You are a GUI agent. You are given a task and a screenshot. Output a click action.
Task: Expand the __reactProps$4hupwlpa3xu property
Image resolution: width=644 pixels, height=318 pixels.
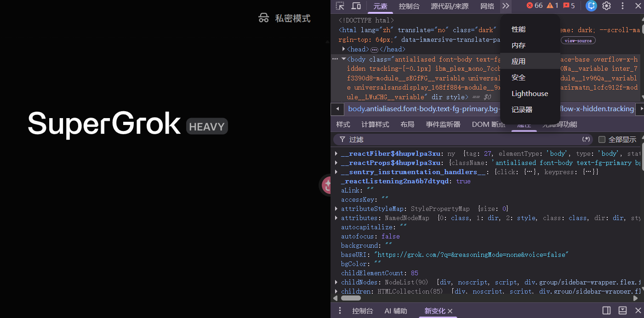point(336,163)
